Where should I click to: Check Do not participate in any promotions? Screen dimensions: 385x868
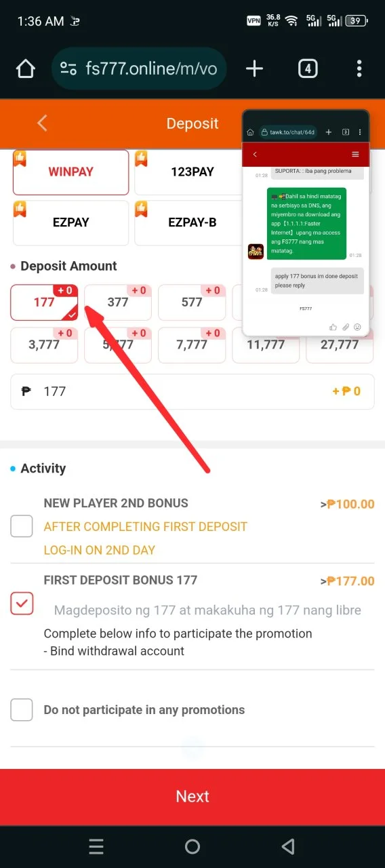point(22,710)
